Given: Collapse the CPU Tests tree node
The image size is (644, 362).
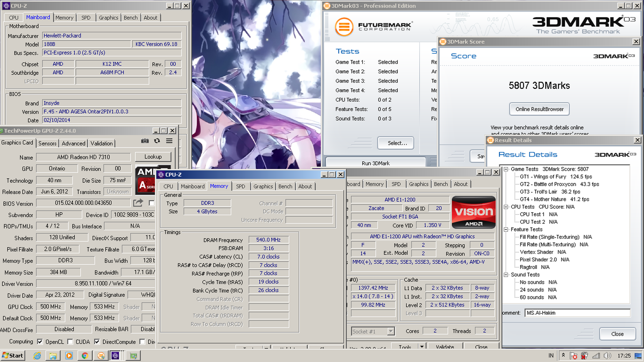Looking at the screenshot, I should pyautogui.click(x=506, y=207).
